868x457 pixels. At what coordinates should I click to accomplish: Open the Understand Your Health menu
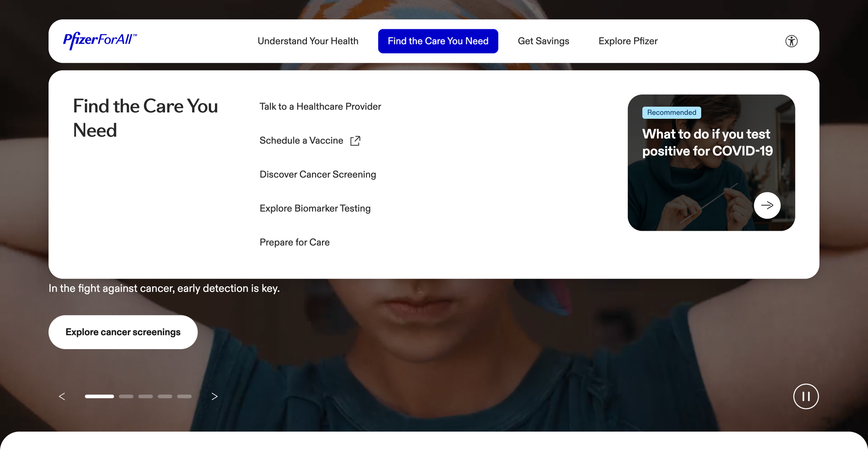click(x=308, y=41)
